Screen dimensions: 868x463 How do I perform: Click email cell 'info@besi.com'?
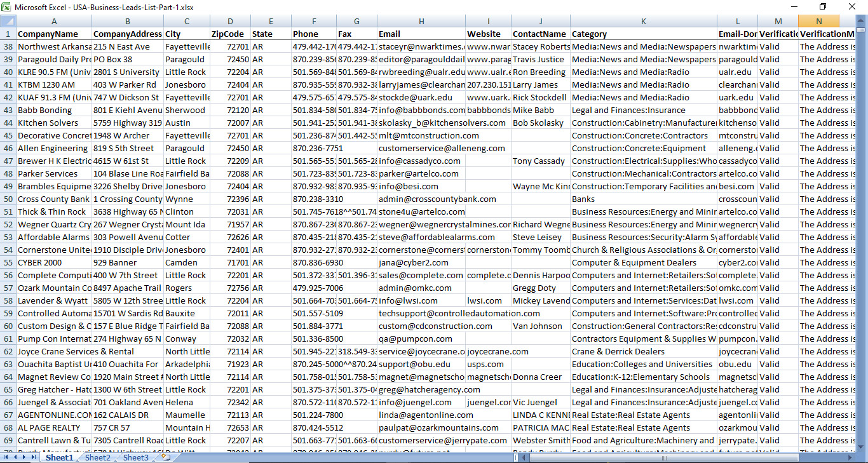point(421,186)
